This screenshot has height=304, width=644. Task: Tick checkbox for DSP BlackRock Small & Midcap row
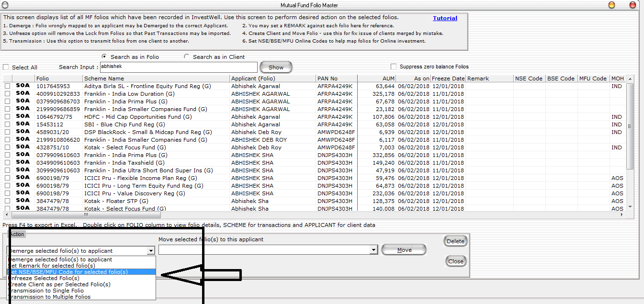[8, 132]
